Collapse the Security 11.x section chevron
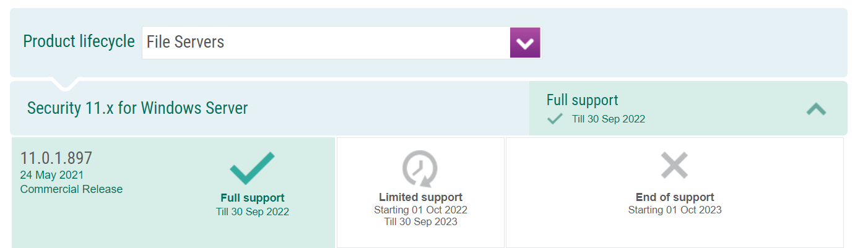The height and width of the screenshot is (248, 868). point(816,109)
